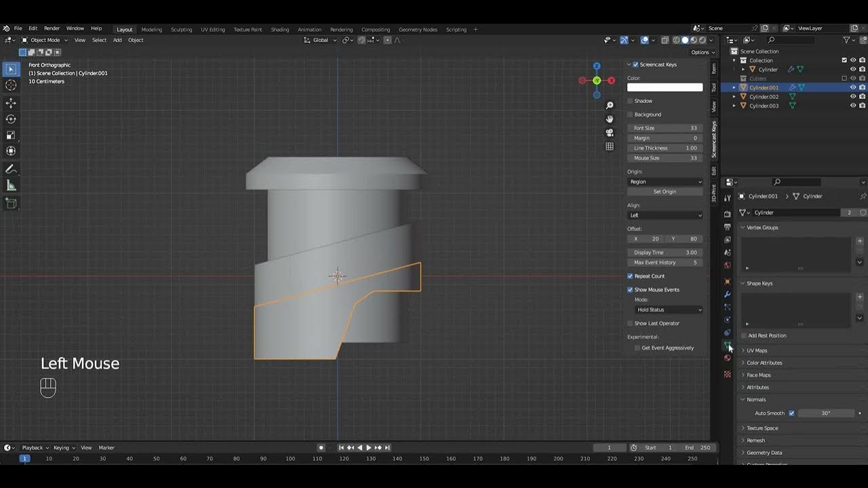
Task: Click the viewport zoom magnifier icon
Action: [610, 106]
